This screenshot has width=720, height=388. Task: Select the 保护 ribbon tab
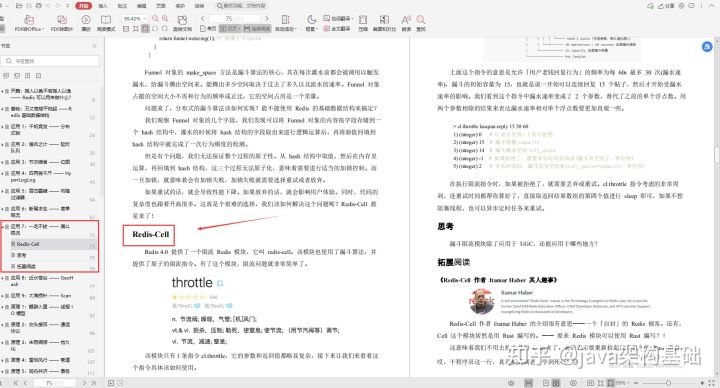click(x=180, y=6)
